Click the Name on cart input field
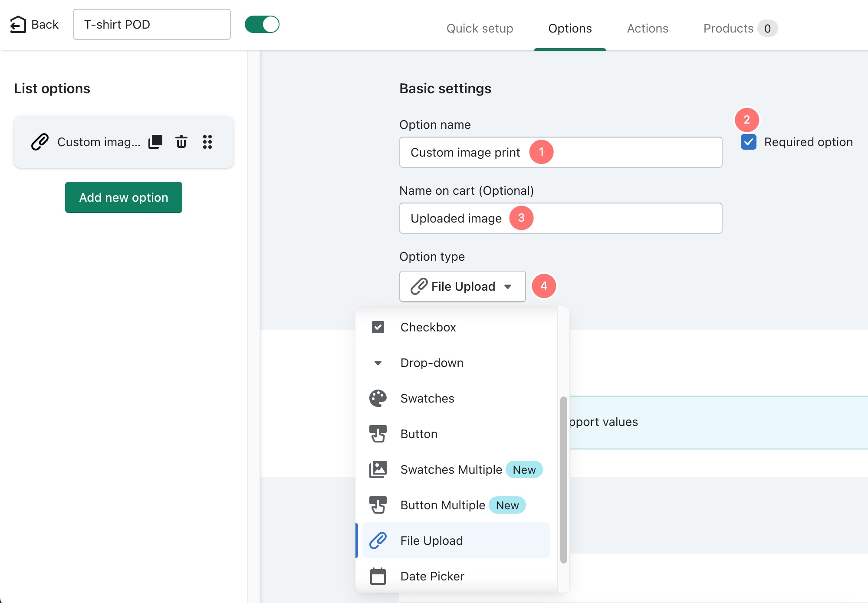The width and height of the screenshot is (868, 603). tap(561, 218)
